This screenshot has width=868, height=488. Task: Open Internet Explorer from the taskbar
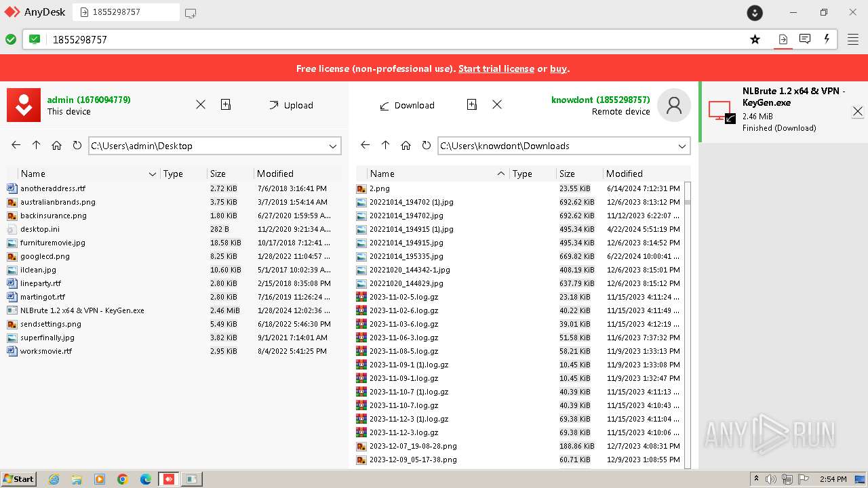coord(54,479)
